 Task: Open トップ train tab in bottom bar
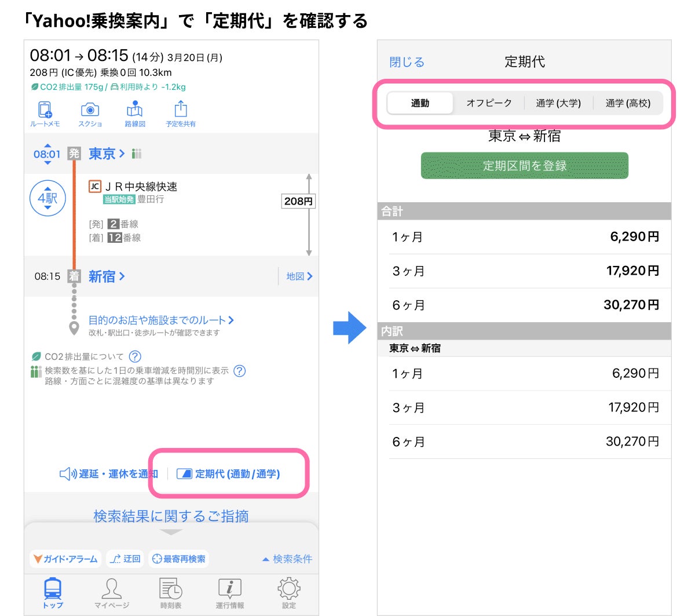53,593
